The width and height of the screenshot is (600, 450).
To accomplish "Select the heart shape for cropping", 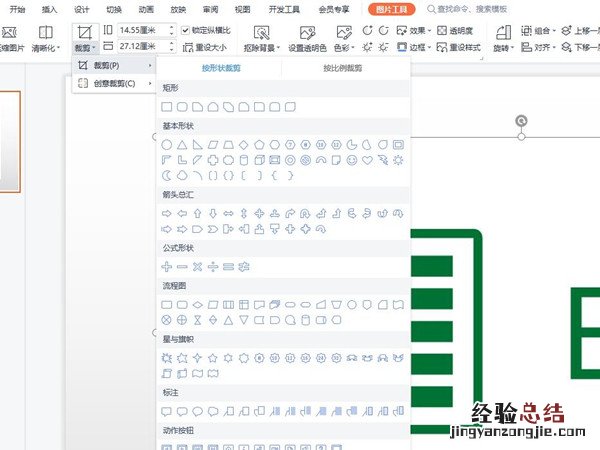I will coord(368,160).
